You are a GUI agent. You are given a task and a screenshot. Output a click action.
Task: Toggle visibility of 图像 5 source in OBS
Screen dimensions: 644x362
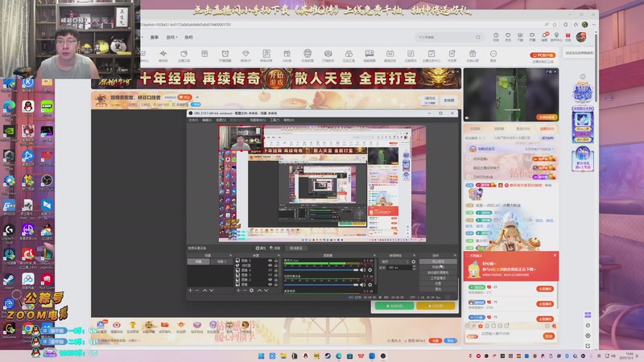(x=270, y=261)
